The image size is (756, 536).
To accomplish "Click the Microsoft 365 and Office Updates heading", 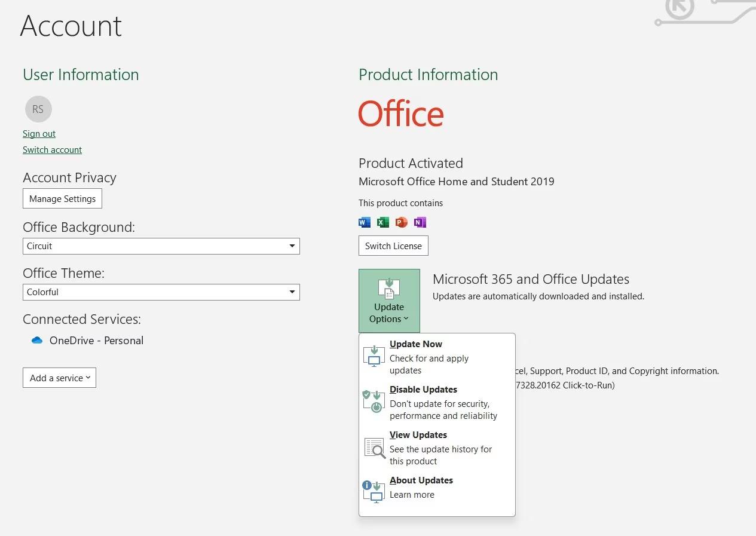I will coord(531,279).
